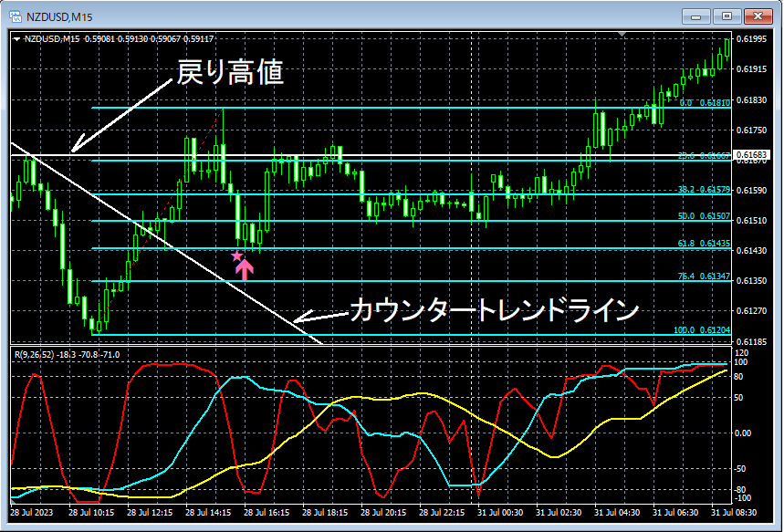Click the 0.0 0.61810 Fibonacci label

(706, 102)
